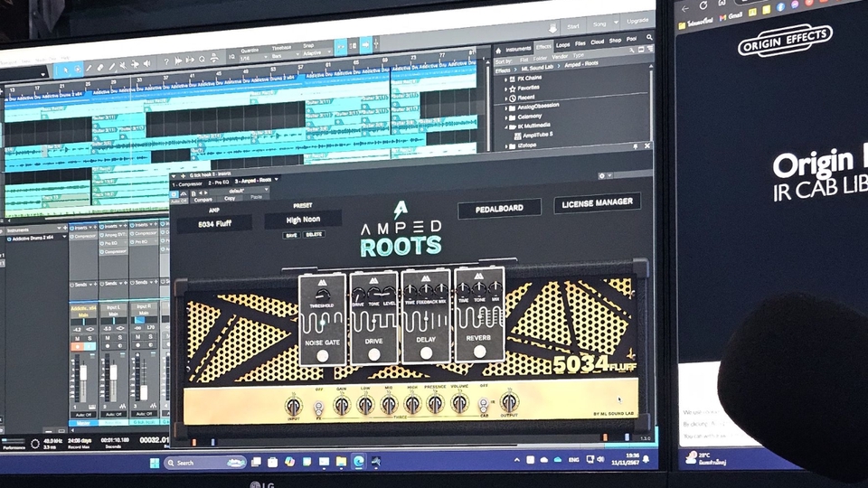Open the Effects browser tab
Image resolution: width=868 pixels, height=488 pixels.
point(543,47)
